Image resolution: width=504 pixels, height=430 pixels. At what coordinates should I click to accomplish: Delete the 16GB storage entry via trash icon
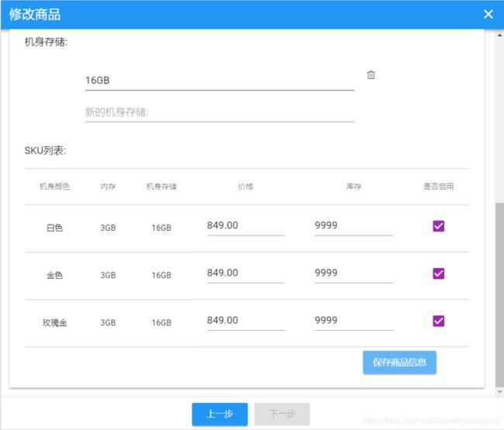coord(371,75)
